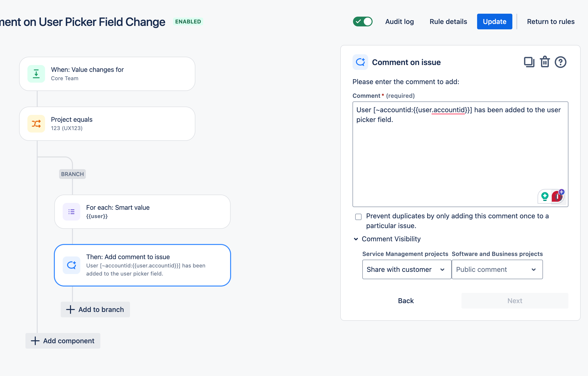Delete component with the trash icon
Viewport: 588px width, 376px height.
pos(545,62)
